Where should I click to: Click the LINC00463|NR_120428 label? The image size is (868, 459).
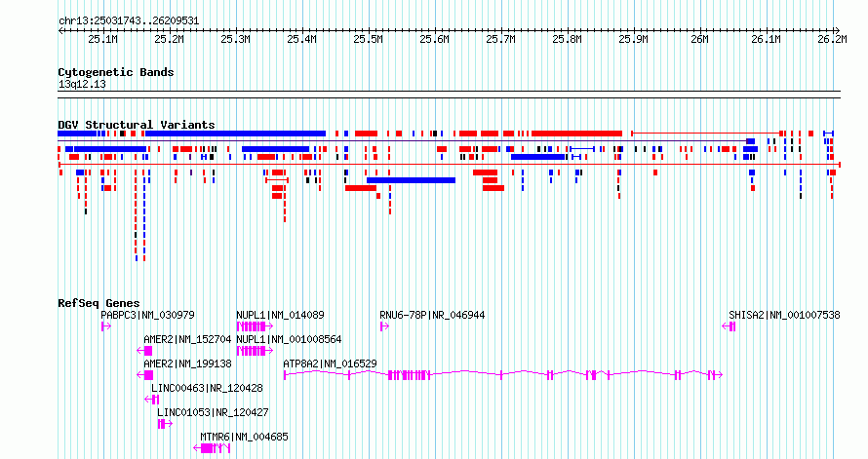tap(207, 388)
